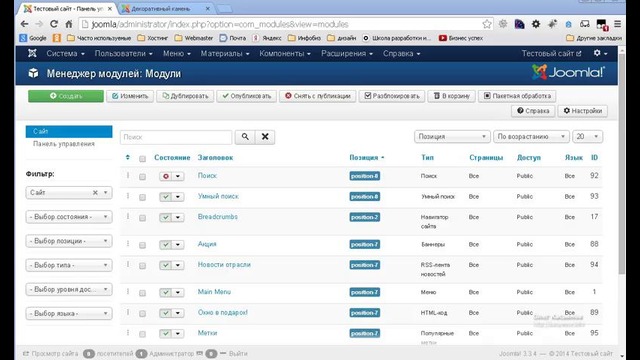Select checkbox for Breadcrumbs module

click(142, 218)
